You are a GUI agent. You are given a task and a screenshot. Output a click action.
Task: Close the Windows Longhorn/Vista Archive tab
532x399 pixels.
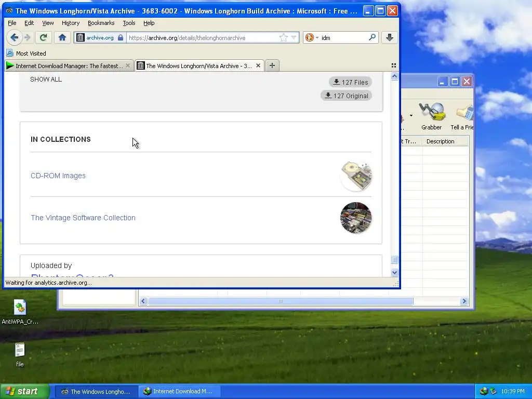[258, 65]
